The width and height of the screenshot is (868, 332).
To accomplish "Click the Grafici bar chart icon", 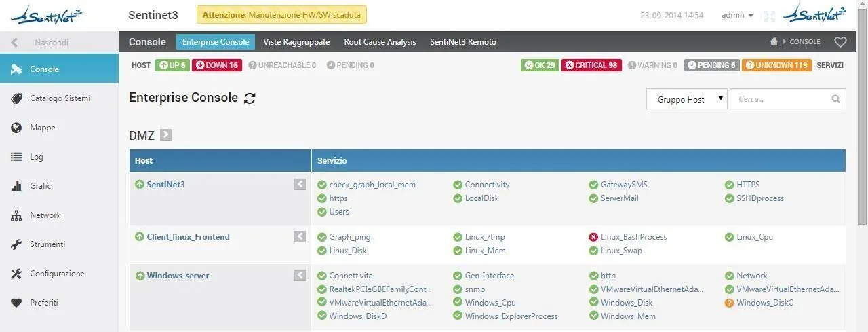I will [17, 186].
